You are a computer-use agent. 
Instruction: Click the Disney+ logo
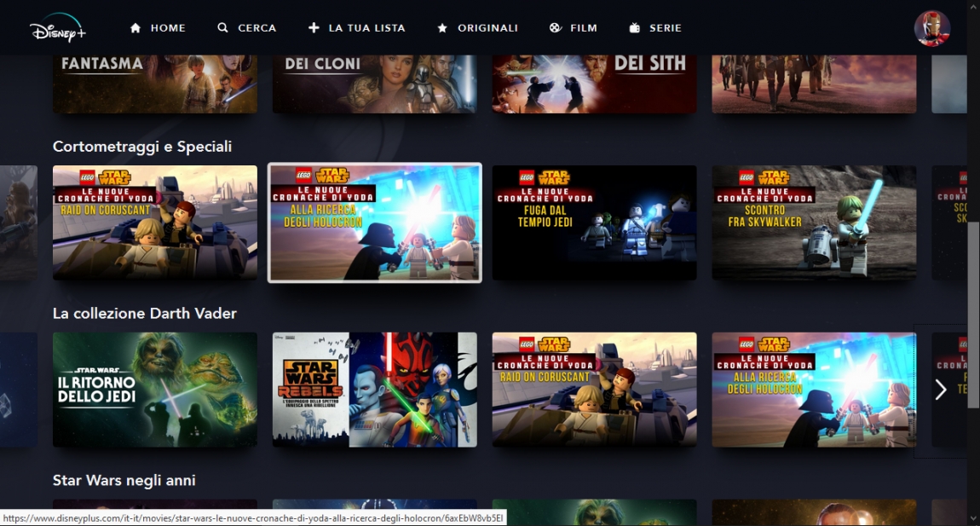(57, 28)
